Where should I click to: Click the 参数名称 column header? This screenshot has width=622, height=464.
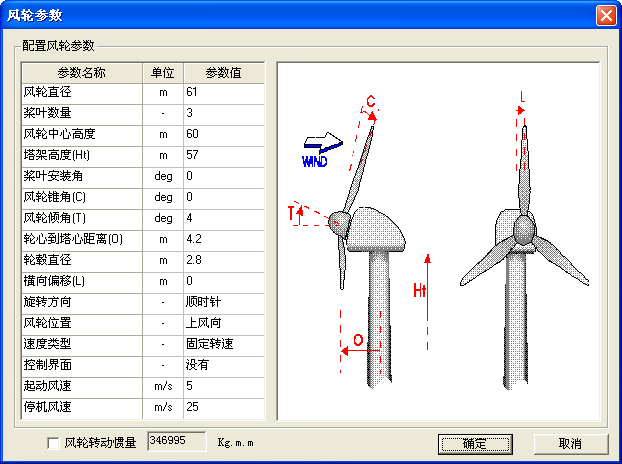coord(82,73)
